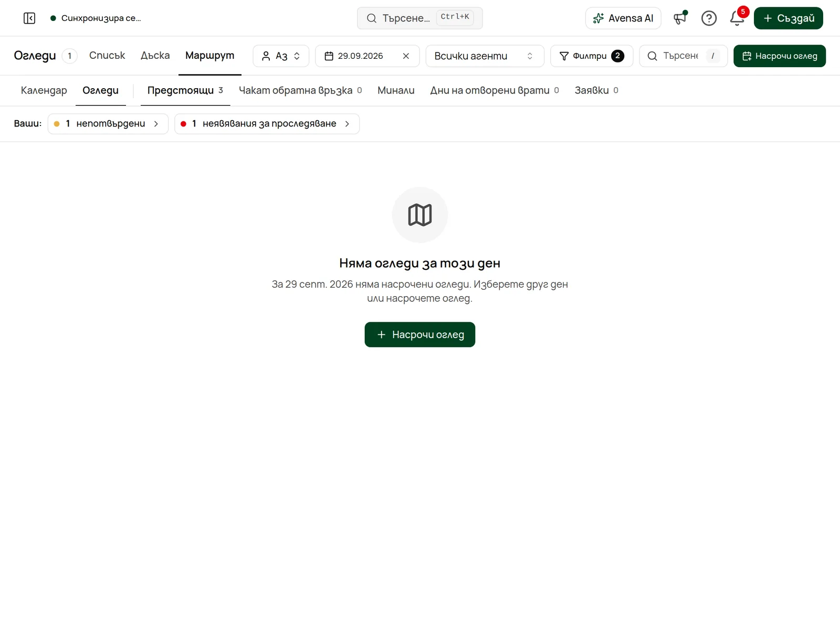Open the Заявки tab
The image size is (840, 630).
[596, 90]
